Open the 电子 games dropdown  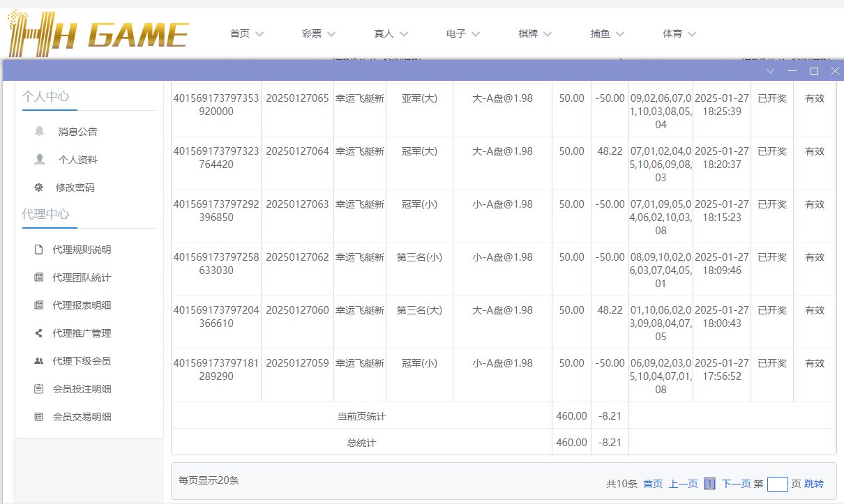tap(462, 33)
